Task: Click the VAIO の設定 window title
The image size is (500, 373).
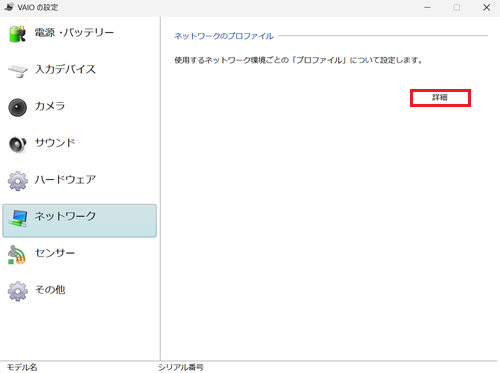Action: 38,7
